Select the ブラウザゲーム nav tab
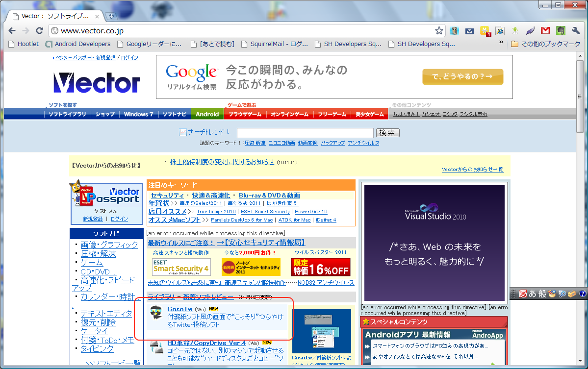Screen dimensions: 588x369 pyautogui.click(x=245, y=114)
